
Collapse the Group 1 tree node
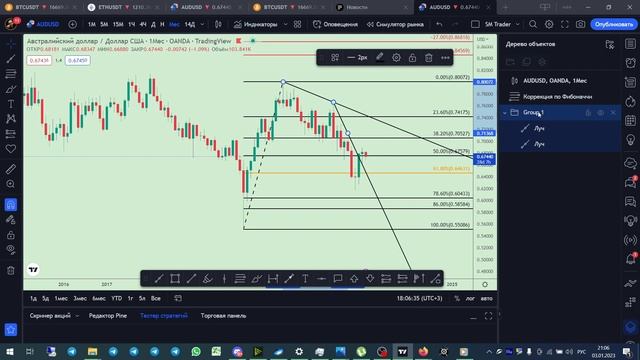[504, 113]
